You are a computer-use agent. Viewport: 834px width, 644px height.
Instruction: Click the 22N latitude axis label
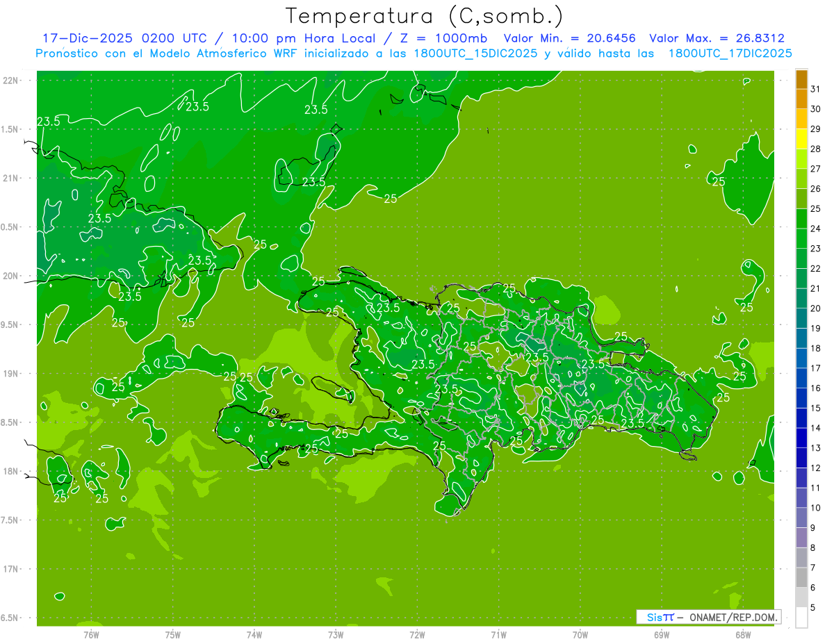(12, 81)
